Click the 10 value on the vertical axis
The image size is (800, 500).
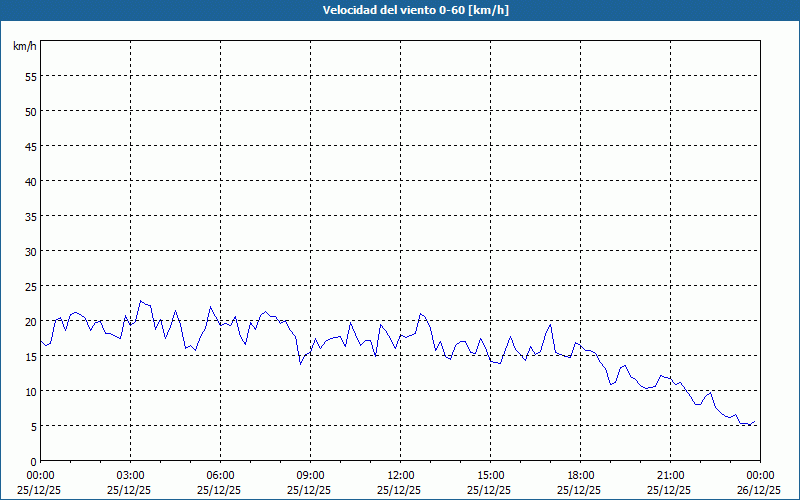[30, 391]
